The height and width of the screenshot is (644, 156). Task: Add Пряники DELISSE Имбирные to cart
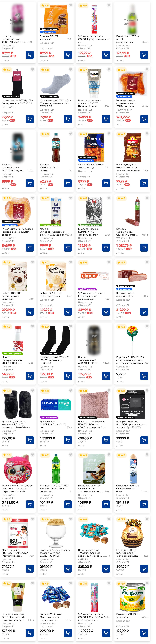coord(68,55)
